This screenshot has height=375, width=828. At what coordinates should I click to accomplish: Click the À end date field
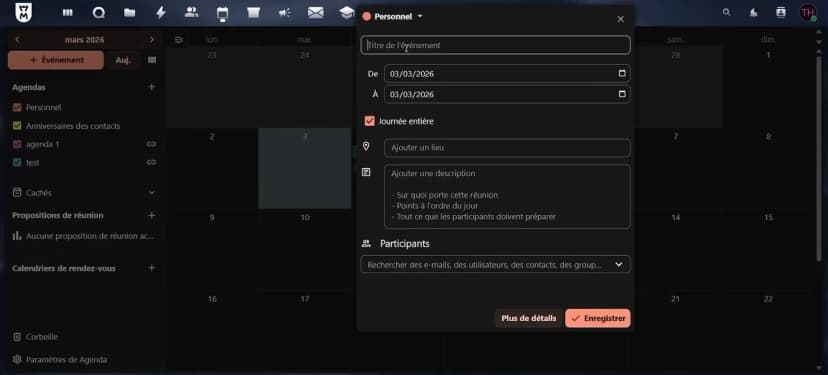507,94
